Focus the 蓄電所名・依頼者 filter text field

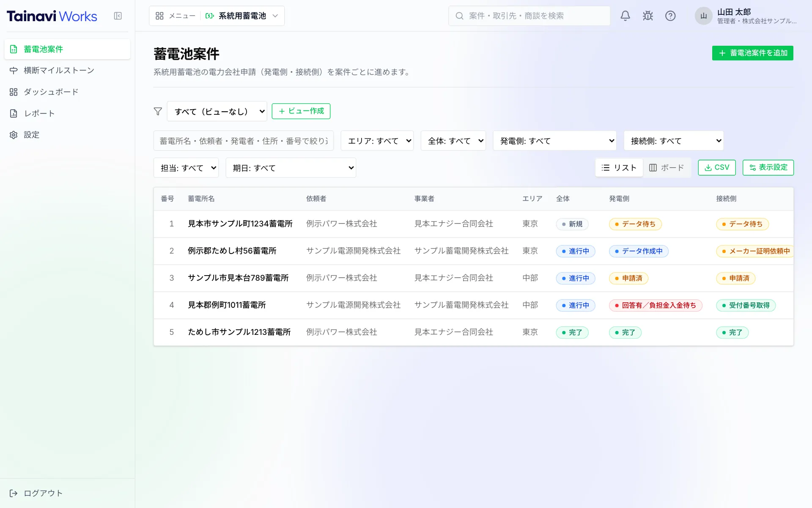click(x=244, y=141)
